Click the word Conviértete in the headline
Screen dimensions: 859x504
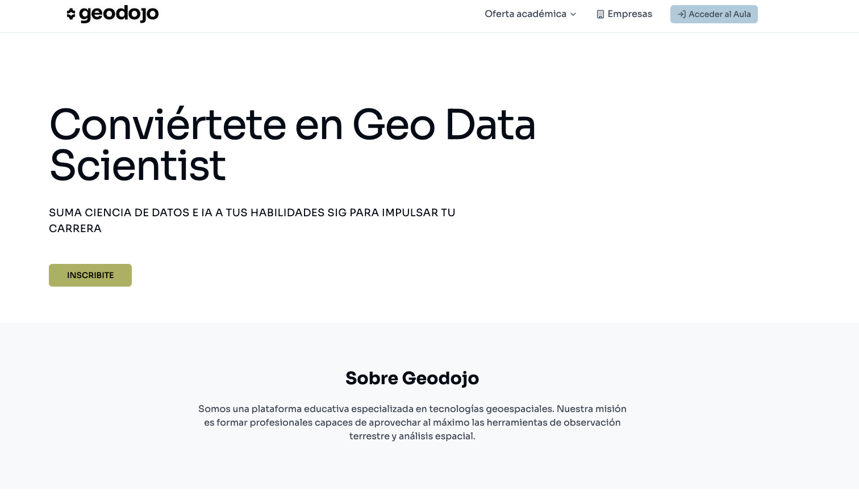[168, 125]
